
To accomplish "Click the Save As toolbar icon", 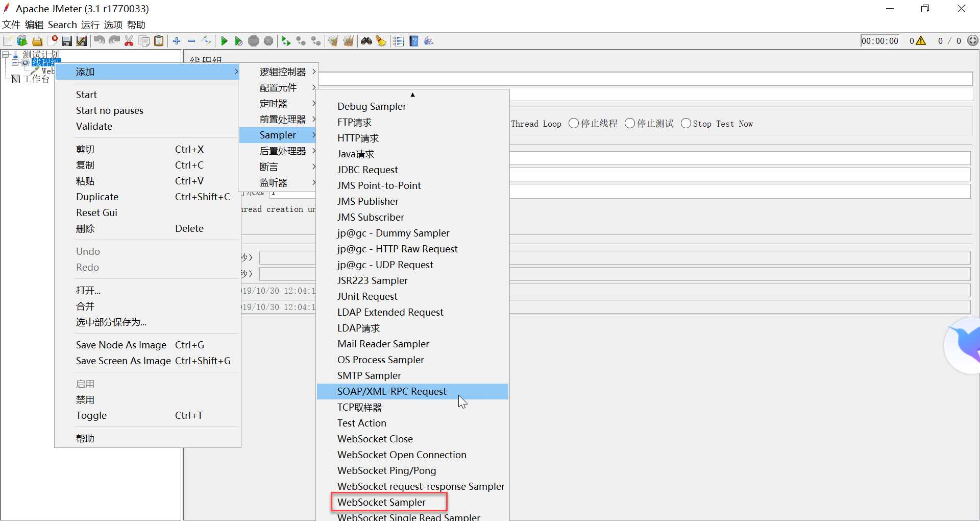I will 82,41.
